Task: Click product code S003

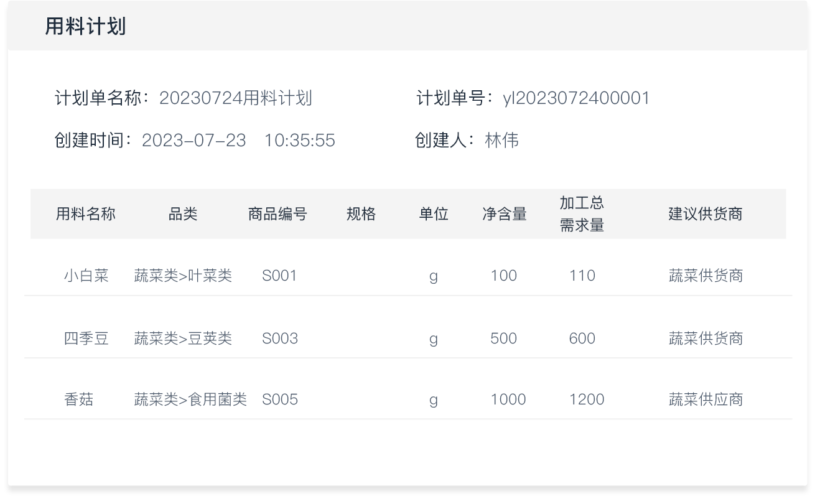Action: click(280, 338)
